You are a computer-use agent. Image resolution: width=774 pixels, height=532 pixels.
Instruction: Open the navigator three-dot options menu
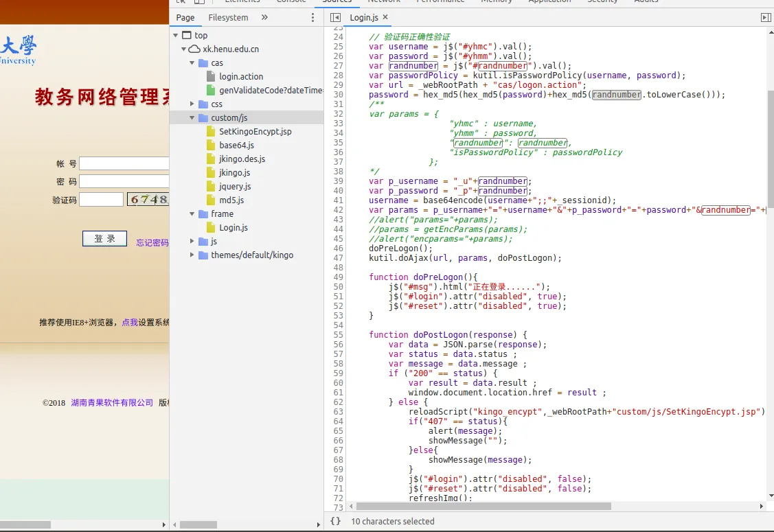313,17
